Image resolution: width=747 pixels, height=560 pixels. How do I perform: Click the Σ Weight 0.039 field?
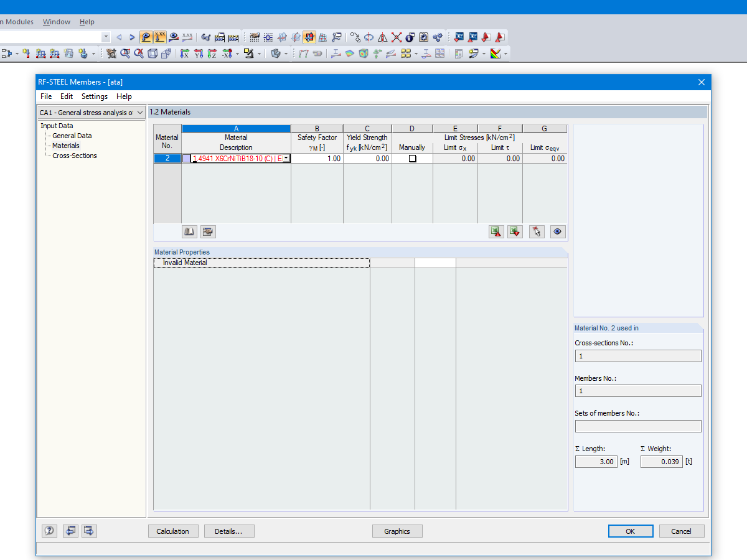(x=661, y=462)
